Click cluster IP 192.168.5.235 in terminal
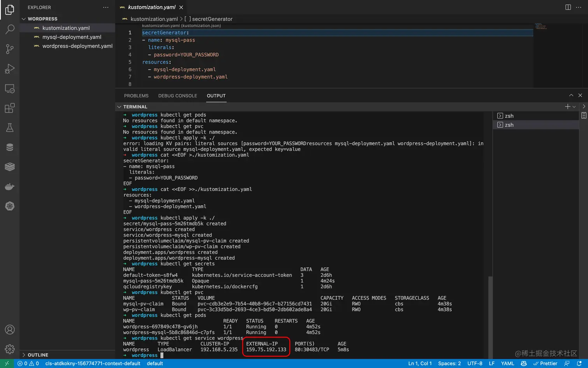 [219, 350]
